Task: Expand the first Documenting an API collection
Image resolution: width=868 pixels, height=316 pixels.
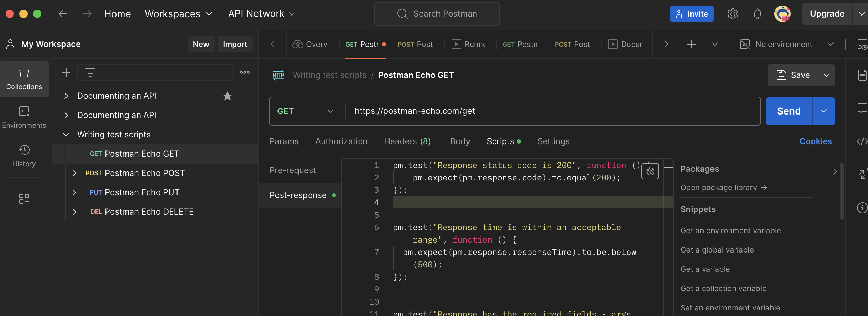Action: pos(66,96)
